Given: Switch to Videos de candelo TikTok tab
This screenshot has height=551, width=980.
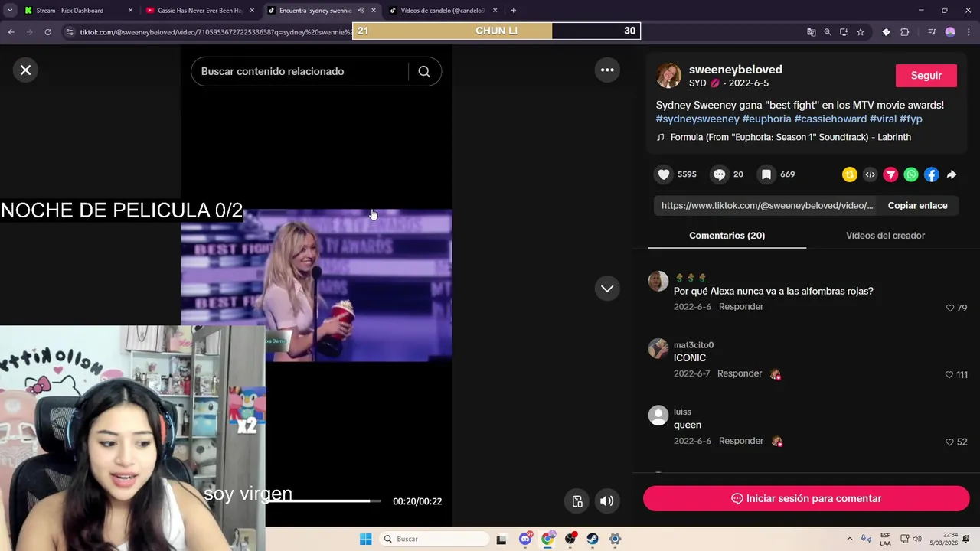Looking at the screenshot, I should pyautogui.click(x=442, y=11).
